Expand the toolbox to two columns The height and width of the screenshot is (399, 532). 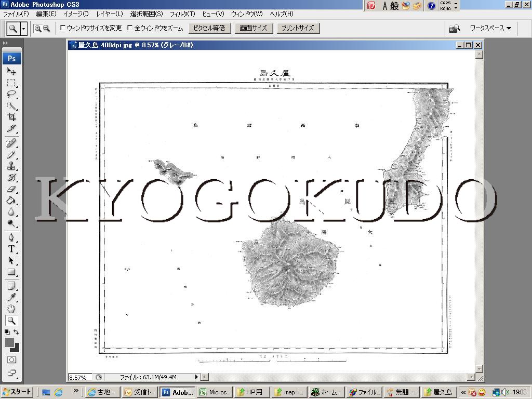[x=5, y=43]
